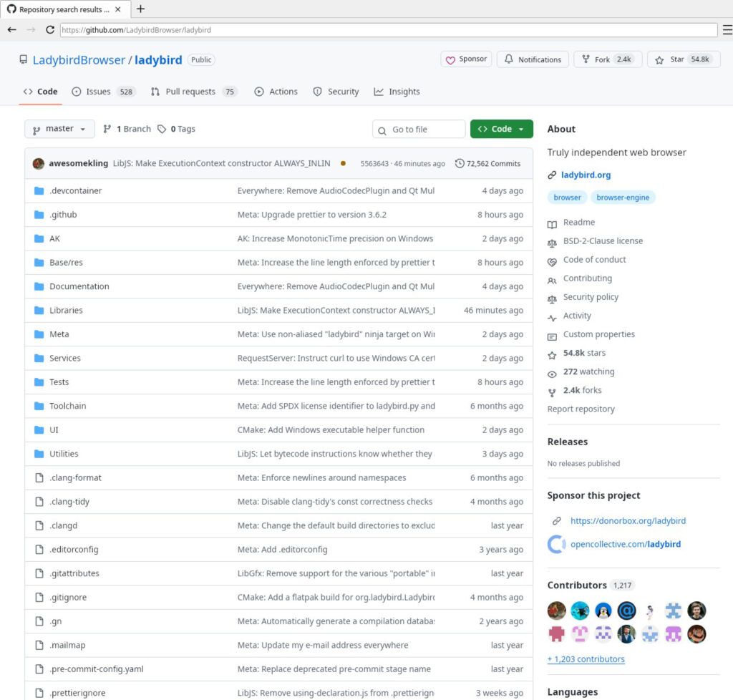Click the browser-engine topic tag

(x=623, y=198)
